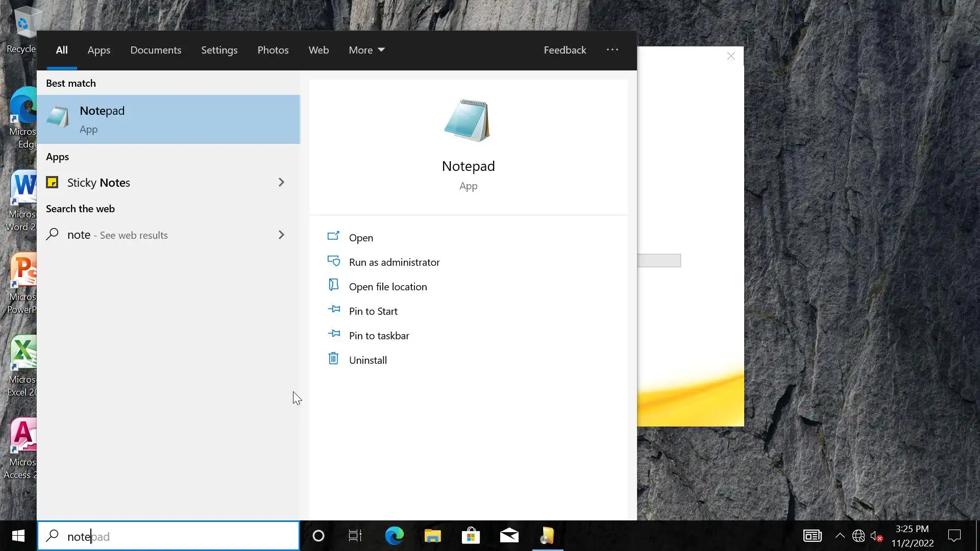
Task: Switch to the Documents search tab
Action: click(x=156, y=50)
